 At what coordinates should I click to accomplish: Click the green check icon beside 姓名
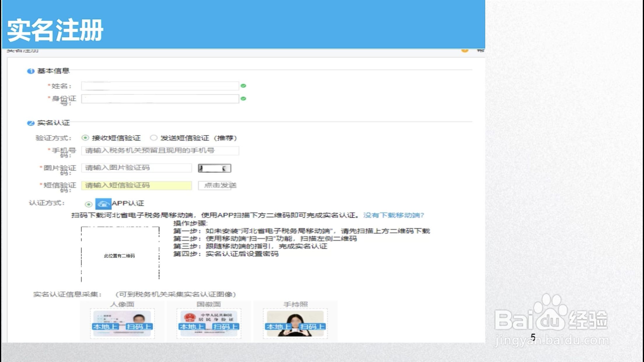243,86
